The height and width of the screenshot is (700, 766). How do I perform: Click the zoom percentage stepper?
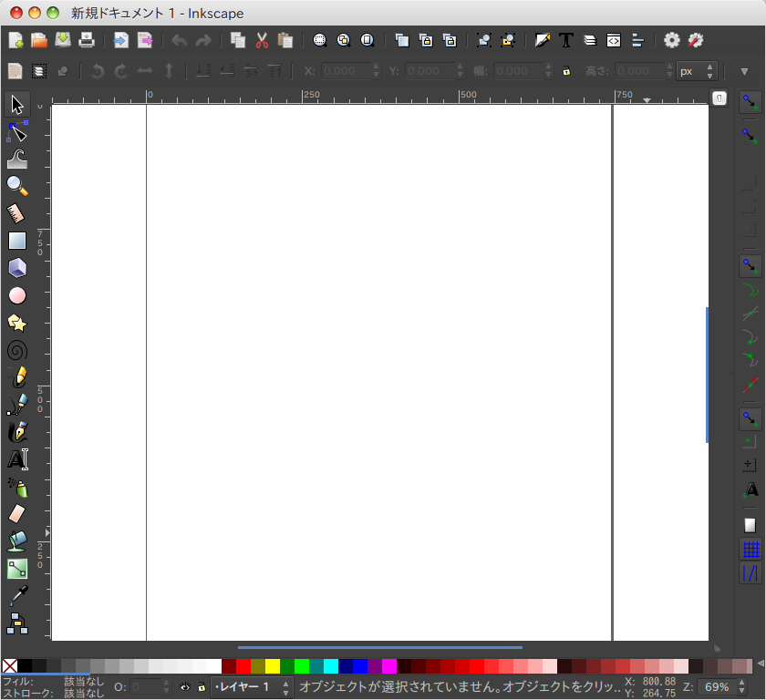741,687
